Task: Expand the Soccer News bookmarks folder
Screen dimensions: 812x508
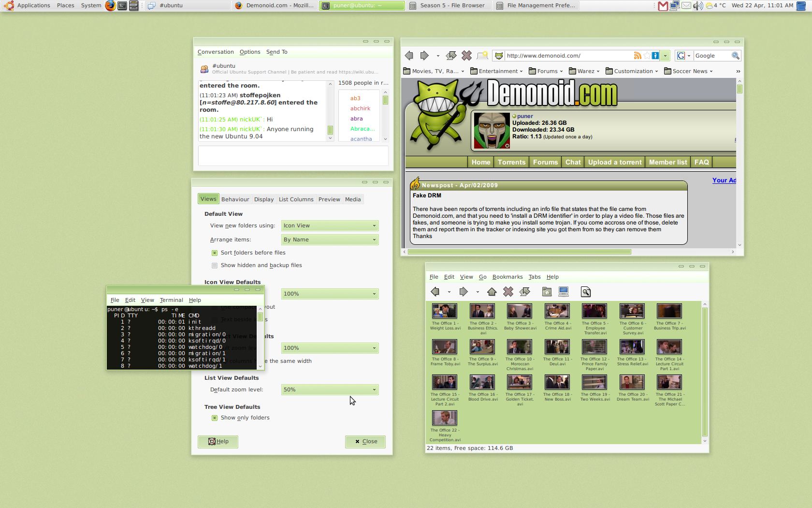Action: click(x=688, y=71)
